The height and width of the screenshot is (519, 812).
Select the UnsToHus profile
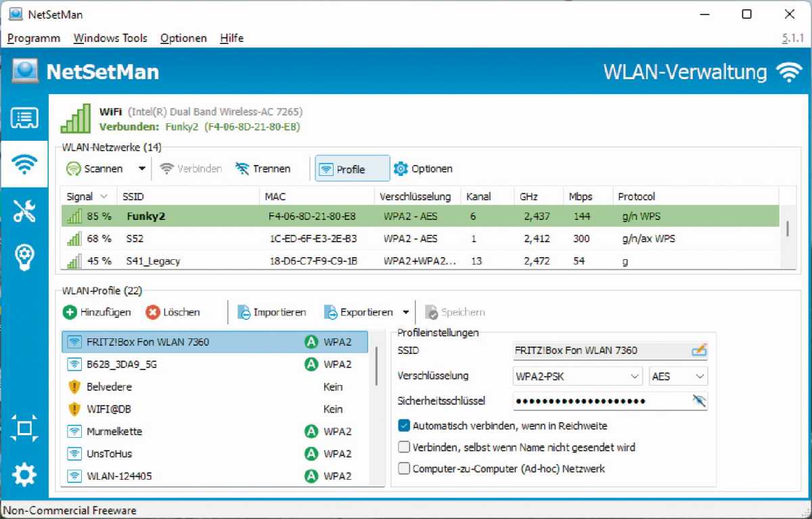[x=215, y=454]
